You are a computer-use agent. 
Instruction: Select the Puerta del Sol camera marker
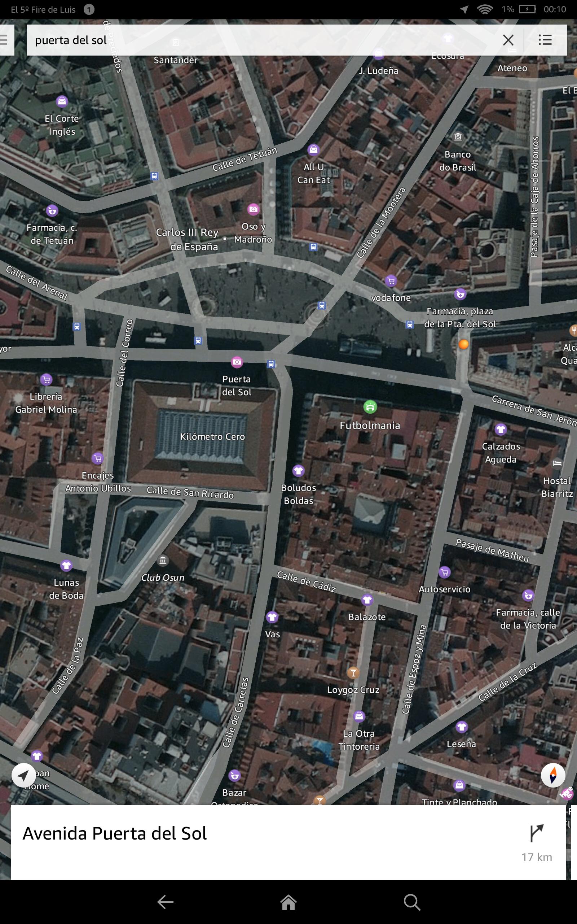[x=237, y=362]
